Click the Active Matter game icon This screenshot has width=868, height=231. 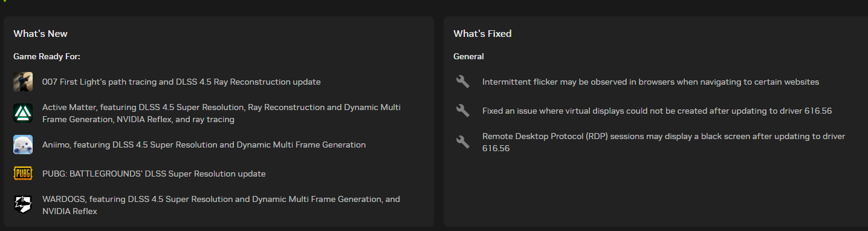(x=23, y=113)
